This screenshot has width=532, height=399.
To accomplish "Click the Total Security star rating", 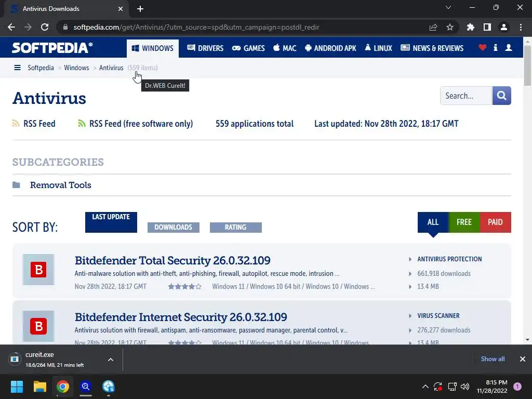I will tap(185, 287).
